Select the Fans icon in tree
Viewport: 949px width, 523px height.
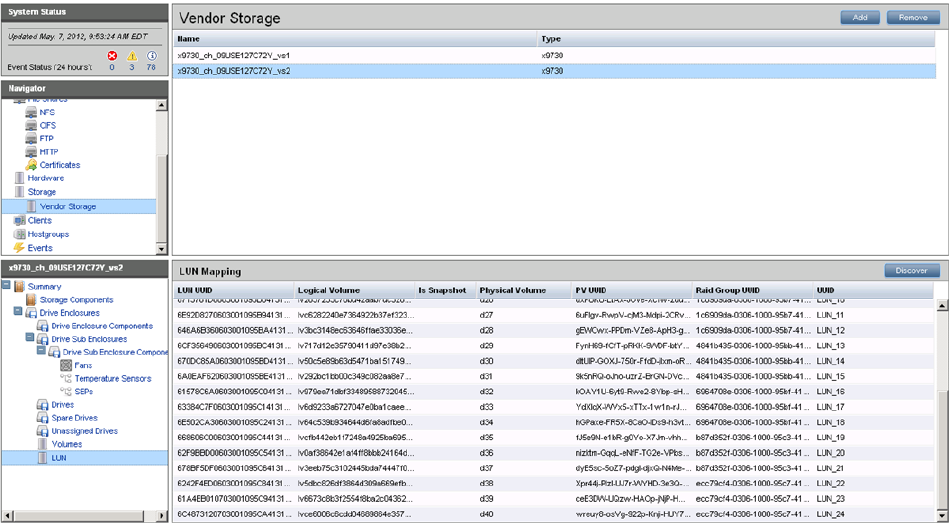[65, 365]
